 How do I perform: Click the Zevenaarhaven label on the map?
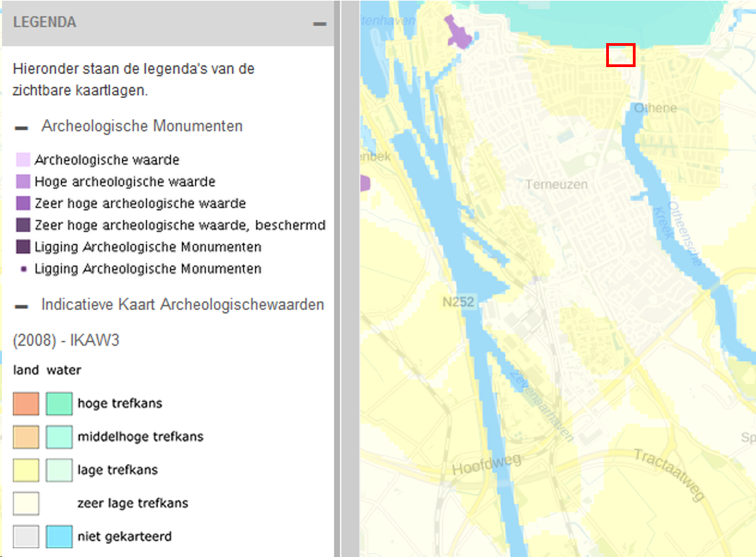542,406
